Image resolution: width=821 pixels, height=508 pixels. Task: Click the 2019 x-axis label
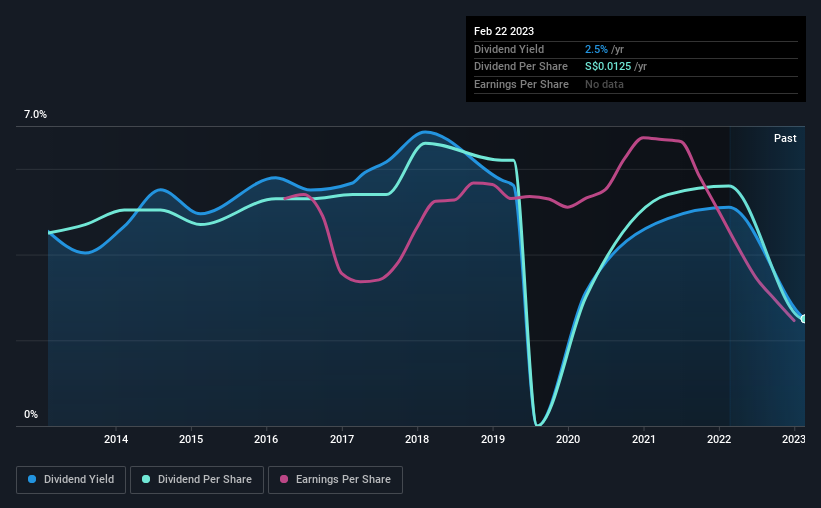[x=493, y=439]
